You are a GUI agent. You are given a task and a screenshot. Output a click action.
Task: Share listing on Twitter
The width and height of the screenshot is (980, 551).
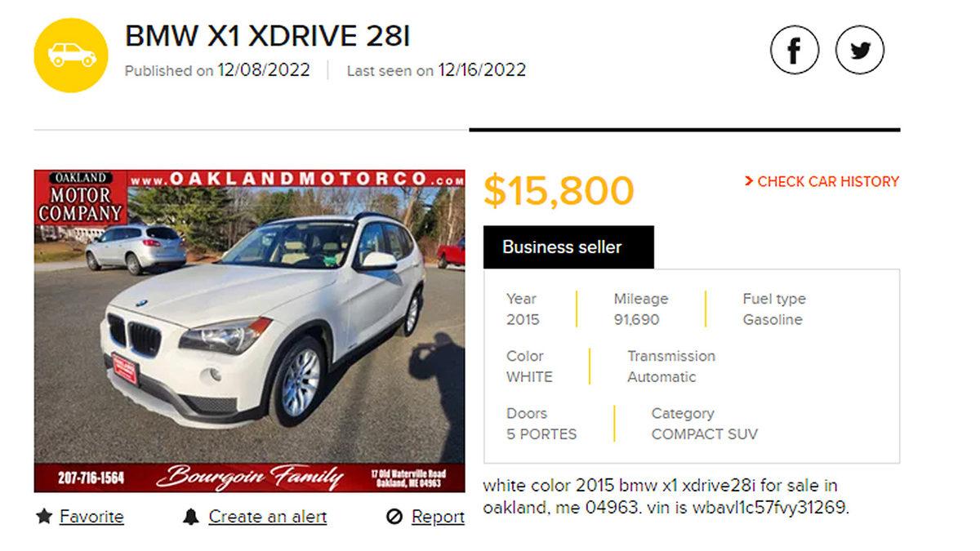pyautogui.click(x=859, y=50)
